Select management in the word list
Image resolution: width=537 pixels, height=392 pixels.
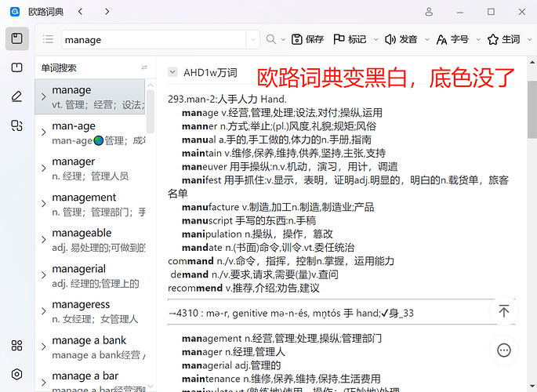(90, 204)
